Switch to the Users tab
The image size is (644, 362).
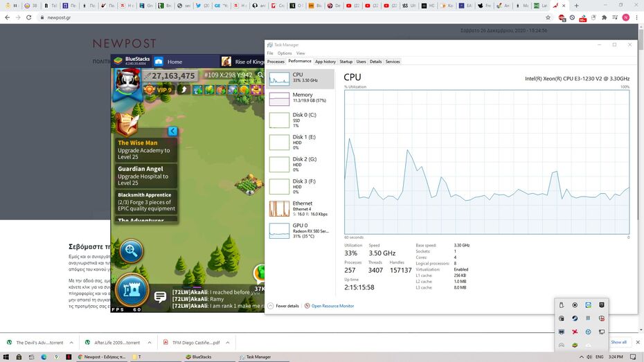pos(361,62)
